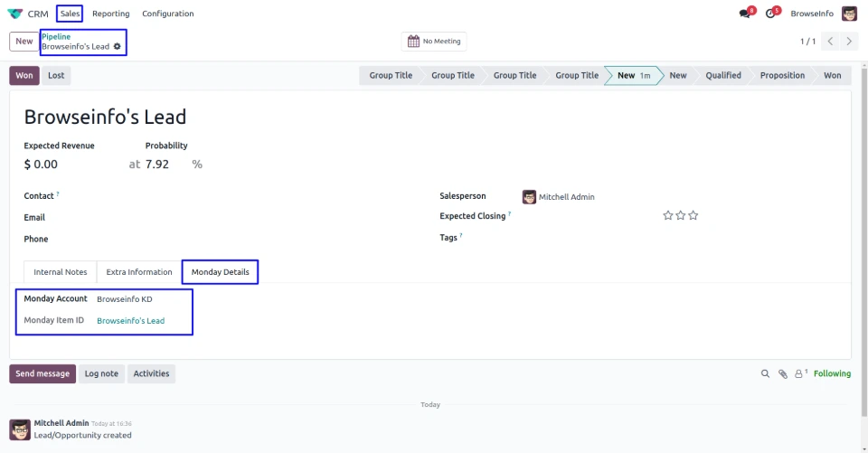Set priority to the third star
868x453 pixels.
pos(693,216)
